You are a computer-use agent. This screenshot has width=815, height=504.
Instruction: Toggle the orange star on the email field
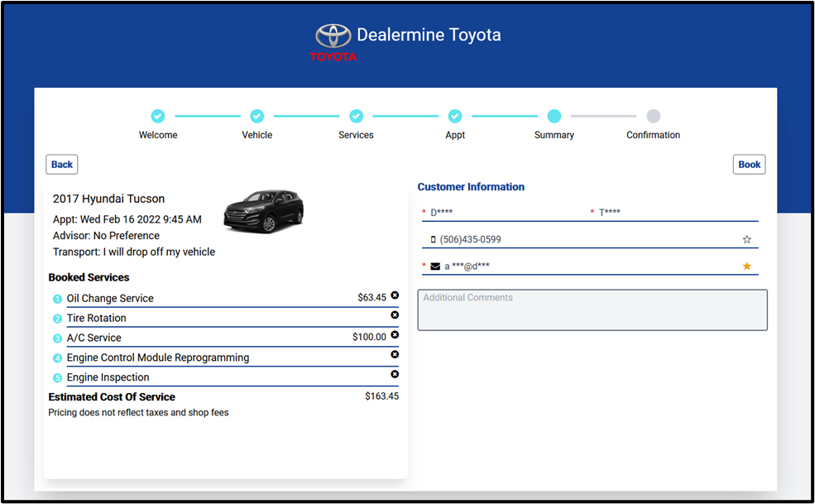(x=746, y=266)
